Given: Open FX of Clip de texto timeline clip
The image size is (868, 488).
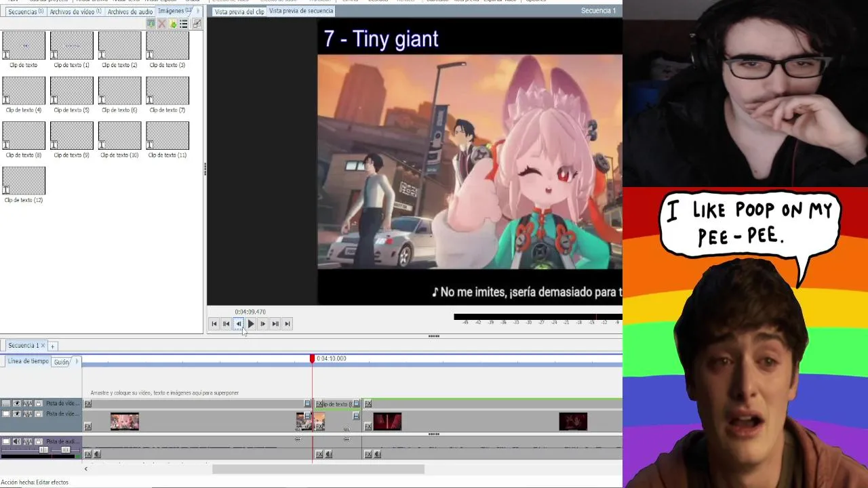Looking at the screenshot, I should coord(319,404).
